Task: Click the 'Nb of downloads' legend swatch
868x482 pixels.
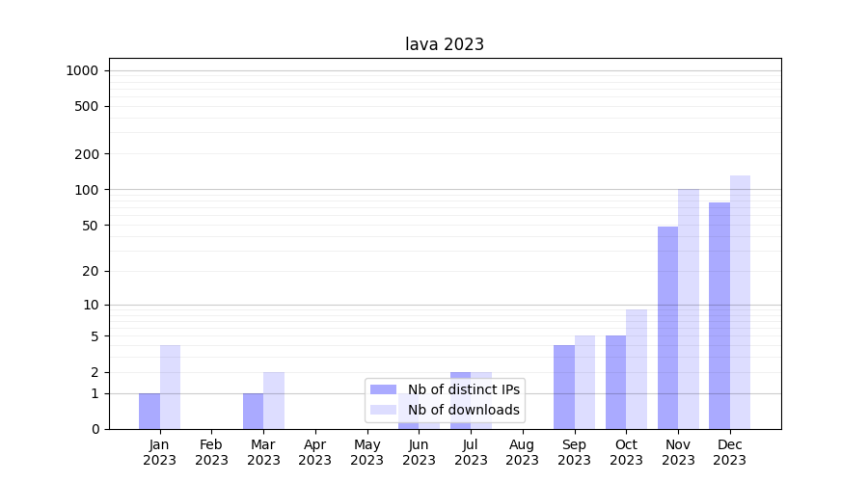Action: point(384,410)
